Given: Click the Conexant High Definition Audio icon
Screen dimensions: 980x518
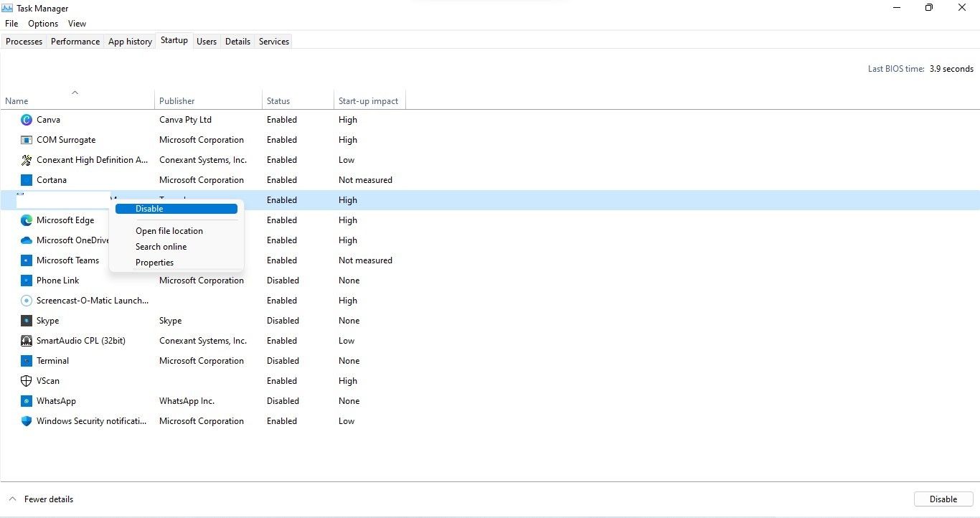Looking at the screenshot, I should click(x=27, y=160).
